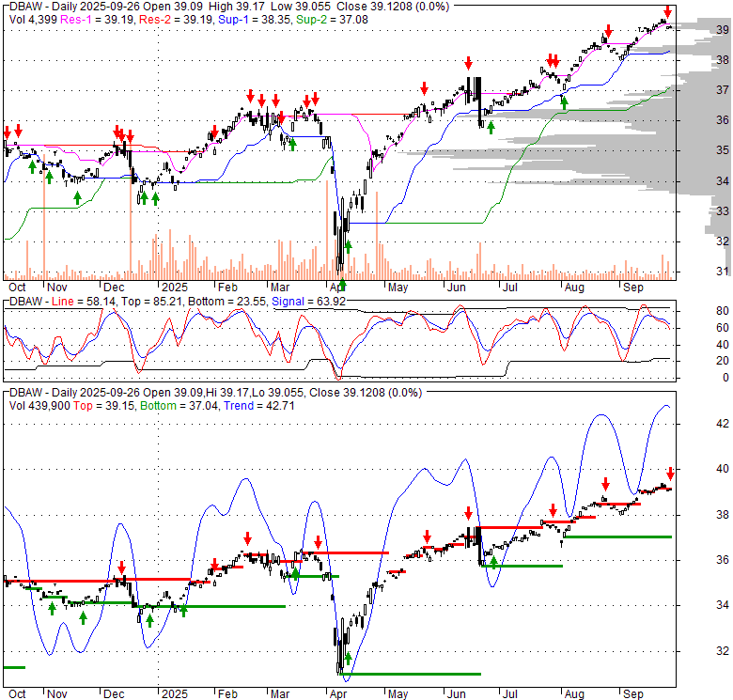Click the latest red sell arrow in top chart
The width and height of the screenshot is (733, 700).
[668, 11]
